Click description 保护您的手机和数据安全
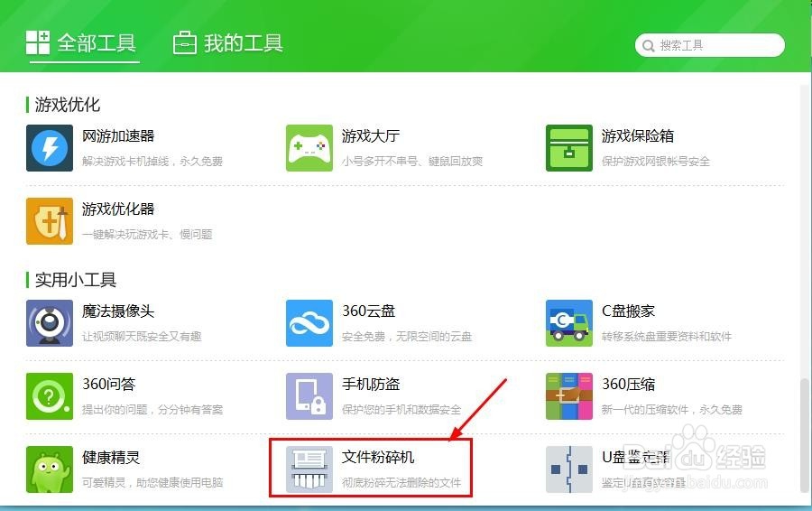The height and width of the screenshot is (511, 812). click(x=401, y=409)
